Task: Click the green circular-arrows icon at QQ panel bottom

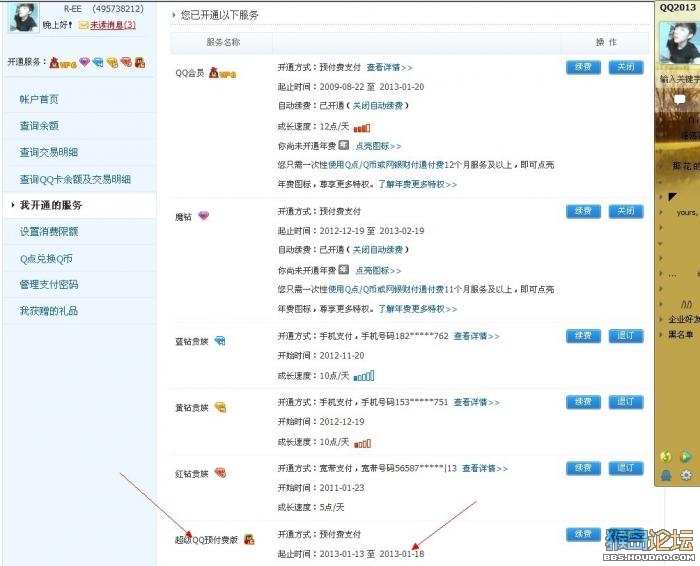Action: 666,457
